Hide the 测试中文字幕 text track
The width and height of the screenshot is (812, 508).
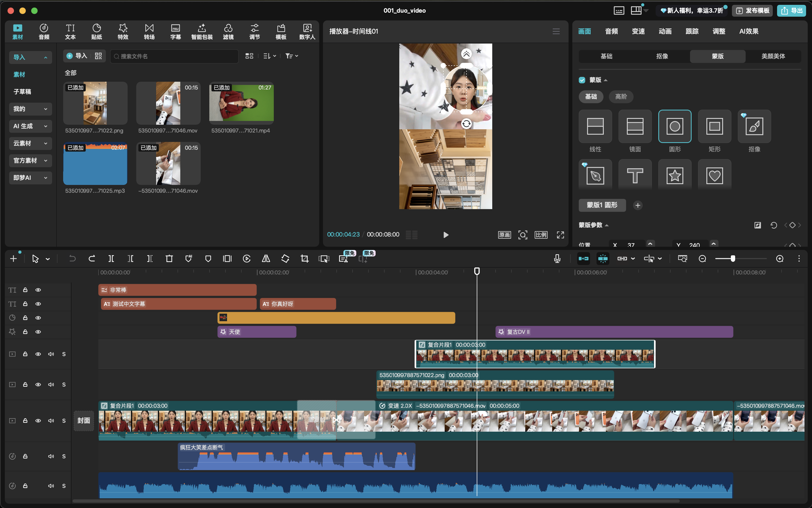pyautogui.click(x=38, y=304)
